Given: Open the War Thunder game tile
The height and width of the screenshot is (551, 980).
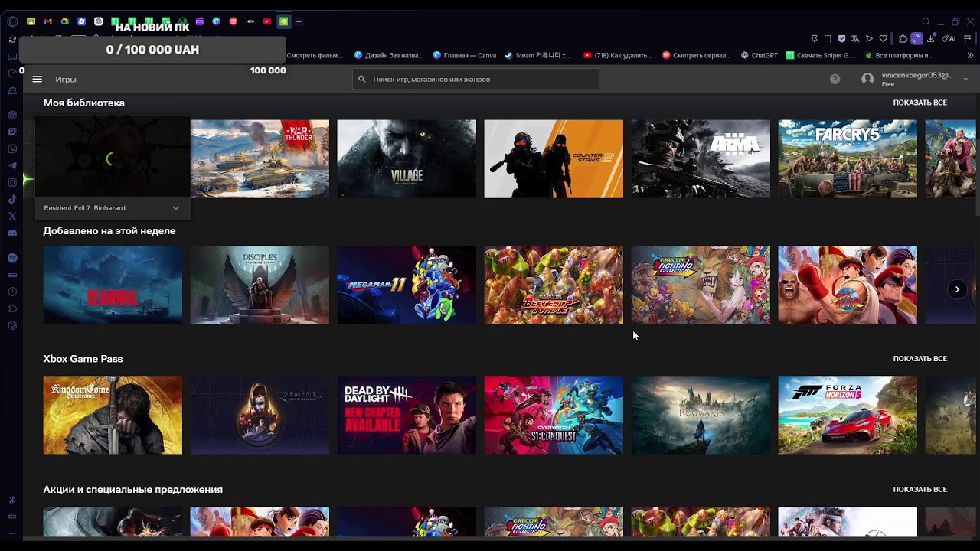Looking at the screenshot, I should [x=260, y=158].
